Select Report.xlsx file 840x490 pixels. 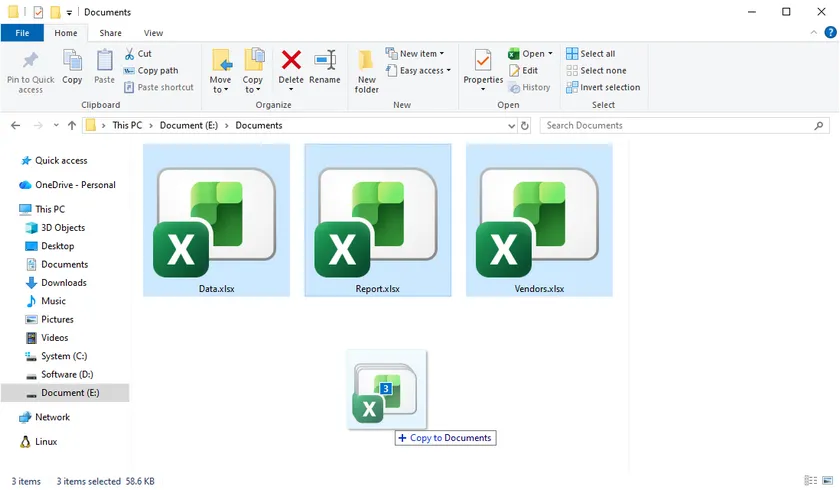378,220
